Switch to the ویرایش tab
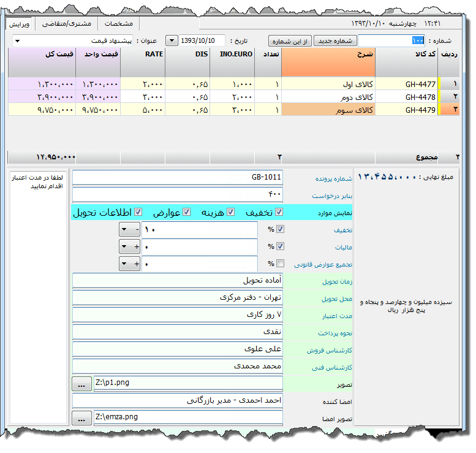 [x=19, y=23]
